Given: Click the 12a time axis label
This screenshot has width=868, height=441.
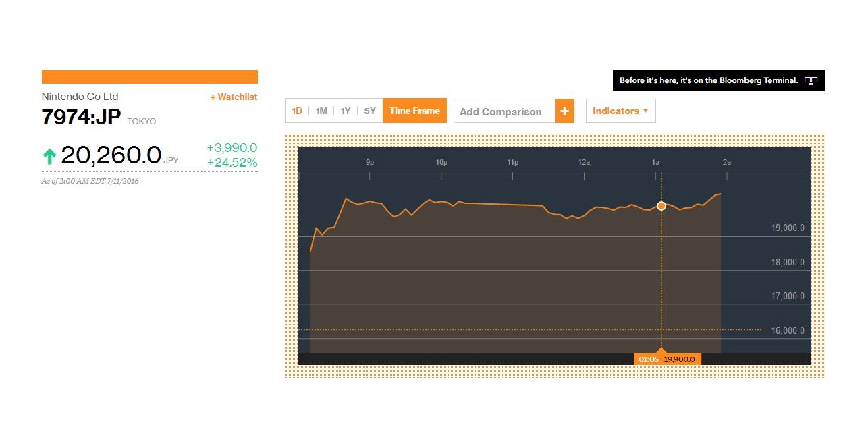Looking at the screenshot, I should pyautogui.click(x=584, y=163).
